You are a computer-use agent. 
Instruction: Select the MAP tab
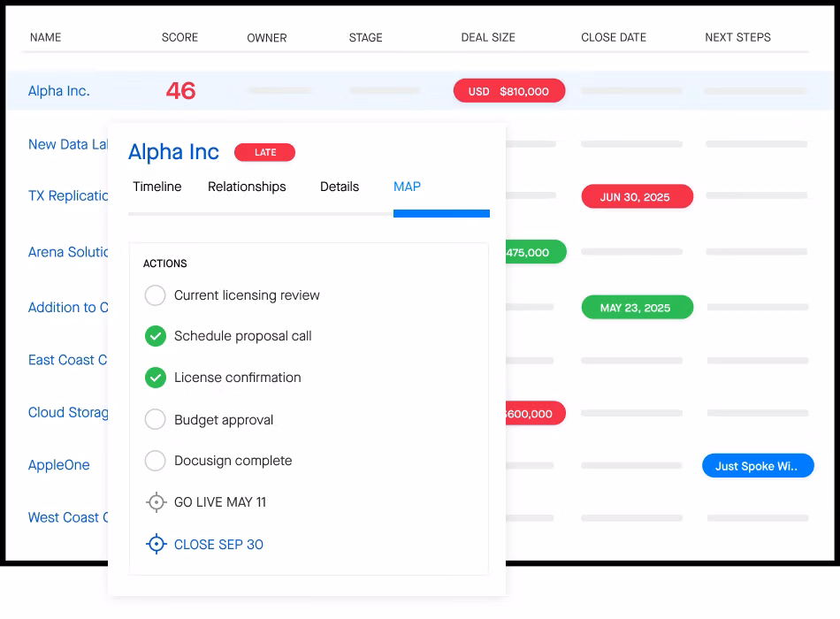[407, 187]
